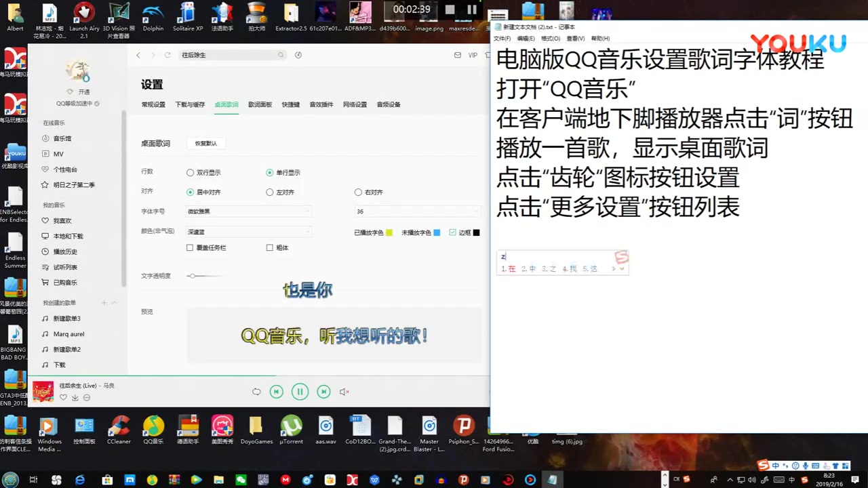Skip to the next track
This screenshot has height=488, width=868.
[324, 392]
